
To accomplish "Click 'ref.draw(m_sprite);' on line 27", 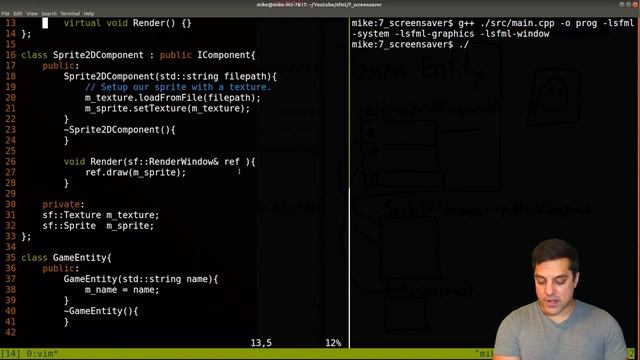I will tap(136, 172).
